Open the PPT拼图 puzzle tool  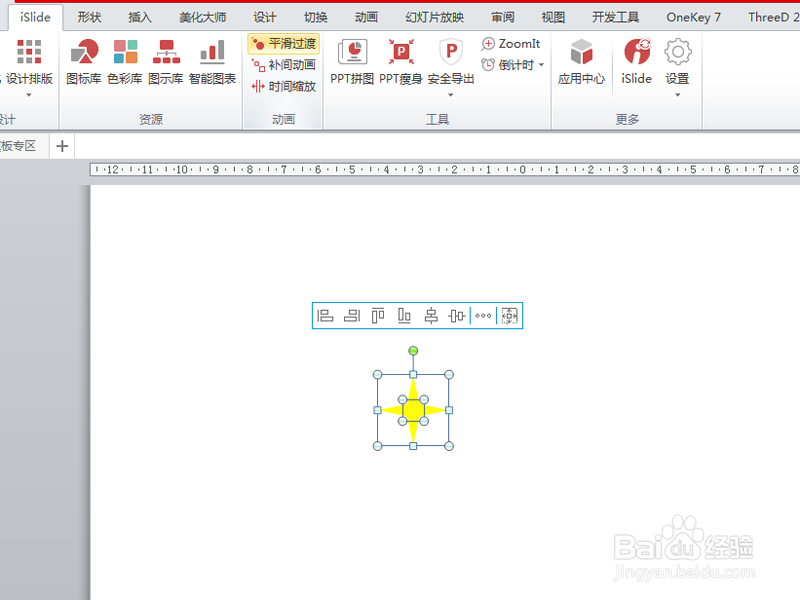coord(352,61)
